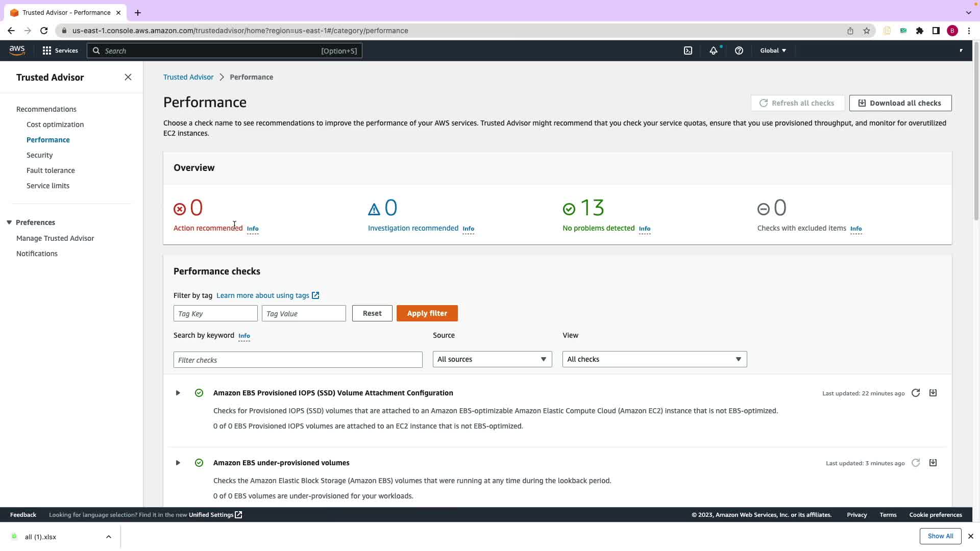The height and width of the screenshot is (551, 980).
Task: Open the All checks view dropdown
Action: click(654, 359)
